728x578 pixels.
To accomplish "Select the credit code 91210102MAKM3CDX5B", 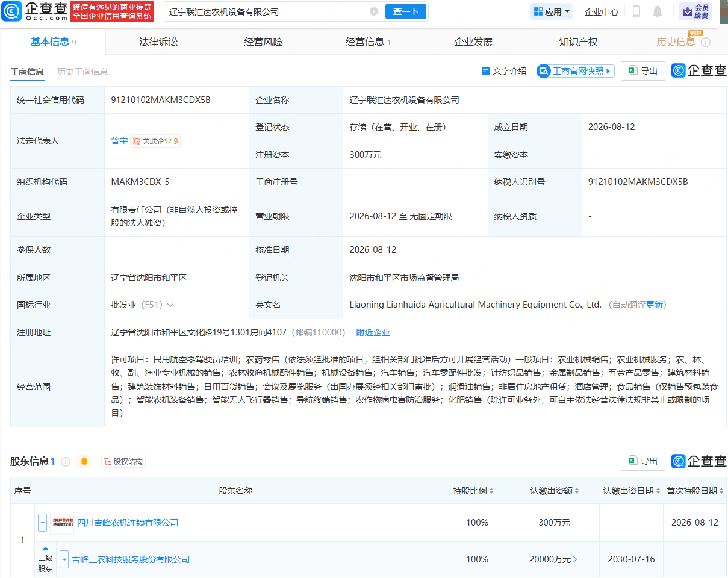I will coord(161,100).
